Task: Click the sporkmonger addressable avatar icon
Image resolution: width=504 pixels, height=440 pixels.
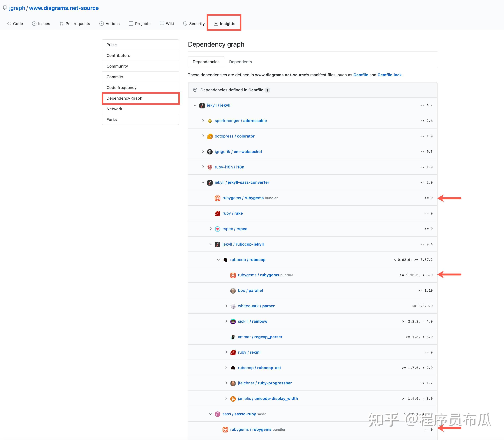Action: [210, 121]
